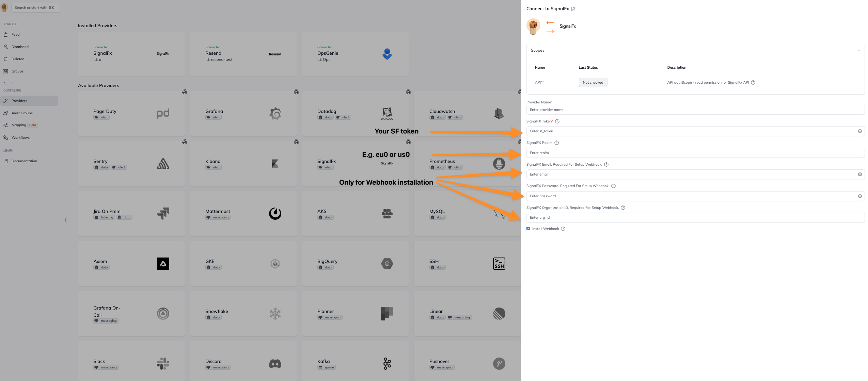Viewport: 868px width, 381px height.
Task: Open the SignalFx documentation page icon
Action: point(573,9)
